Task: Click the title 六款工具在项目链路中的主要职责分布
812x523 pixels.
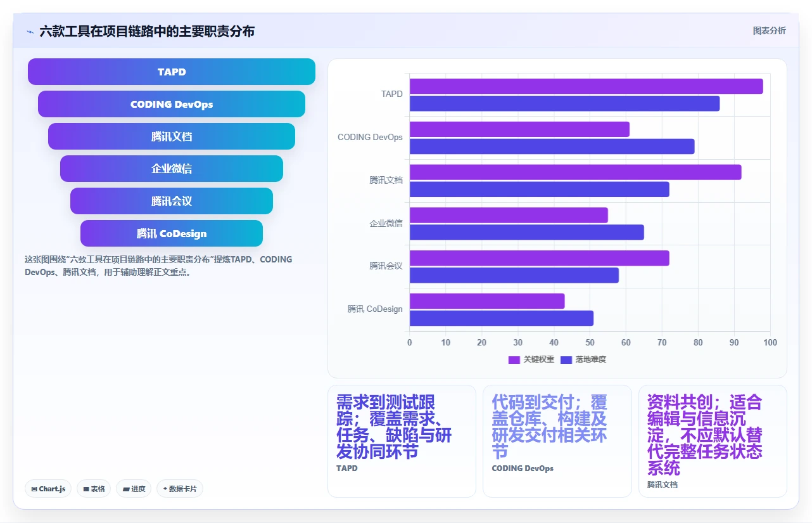Action: [147, 32]
